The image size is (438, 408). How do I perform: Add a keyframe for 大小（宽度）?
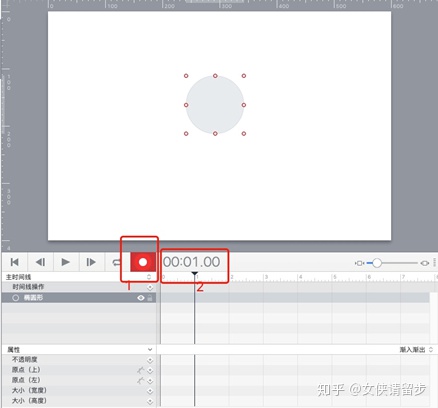tap(150, 391)
